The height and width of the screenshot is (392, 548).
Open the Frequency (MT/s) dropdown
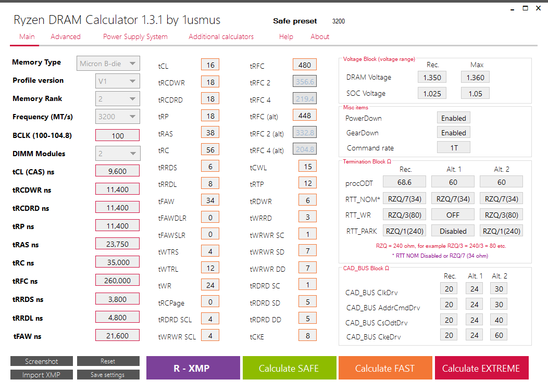[x=117, y=117]
